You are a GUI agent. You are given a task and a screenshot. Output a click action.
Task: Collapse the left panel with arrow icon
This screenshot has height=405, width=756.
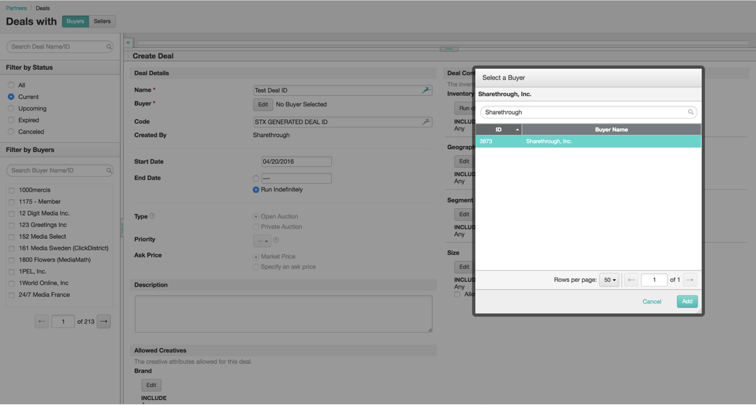coord(128,42)
